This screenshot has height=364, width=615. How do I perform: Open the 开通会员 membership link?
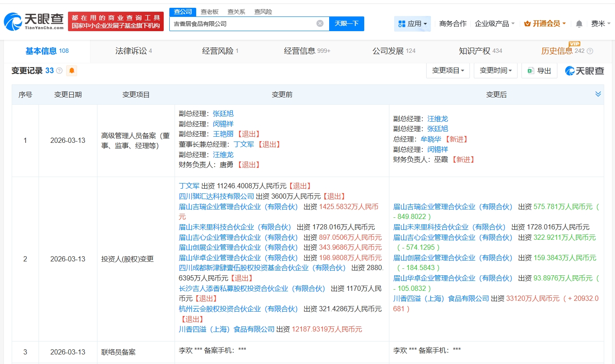point(544,24)
